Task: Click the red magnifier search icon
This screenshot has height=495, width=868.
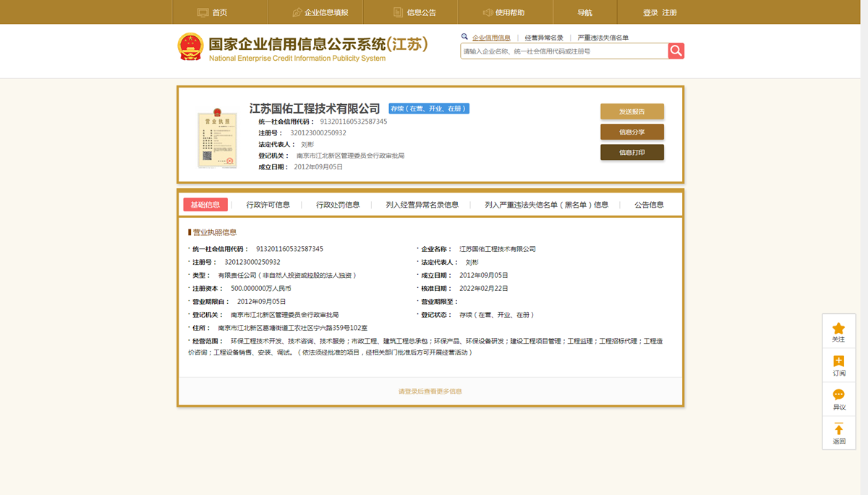Action: pos(676,51)
